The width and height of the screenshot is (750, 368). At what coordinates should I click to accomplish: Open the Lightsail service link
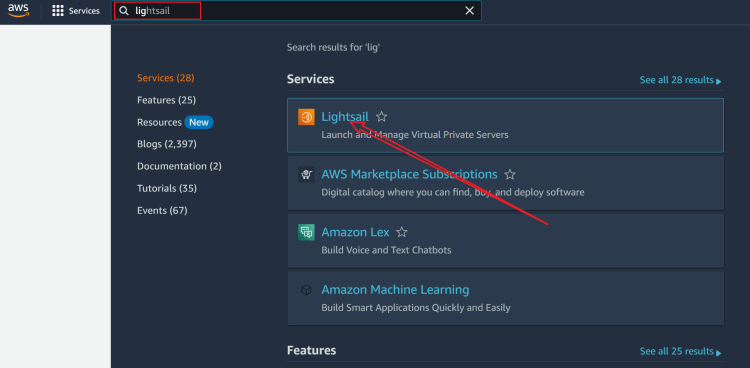(x=345, y=116)
